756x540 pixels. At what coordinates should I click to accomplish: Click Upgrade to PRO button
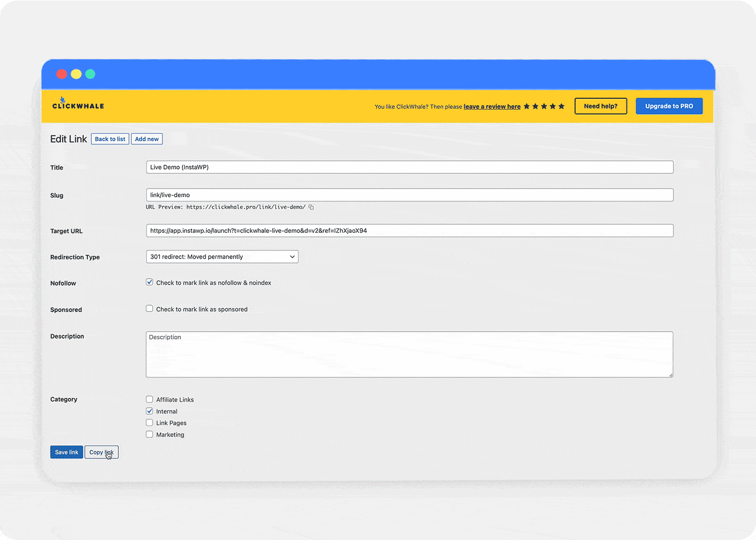point(669,106)
